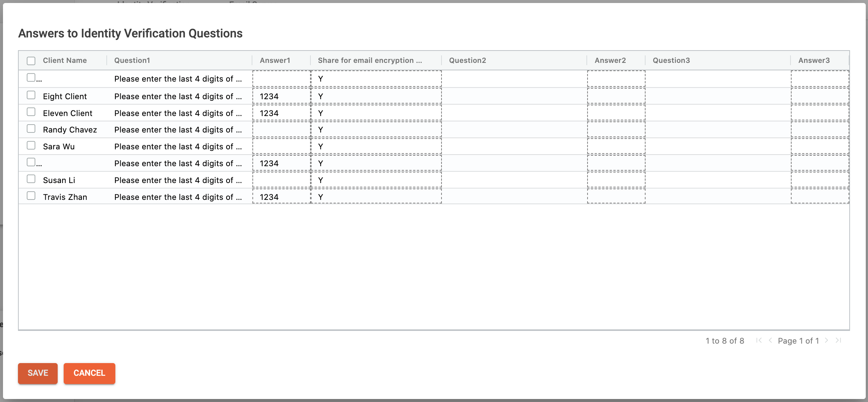Select Randy Chavez row checkbox
Viewport: 868px width, 402px height.
click(x=31, y=129)
